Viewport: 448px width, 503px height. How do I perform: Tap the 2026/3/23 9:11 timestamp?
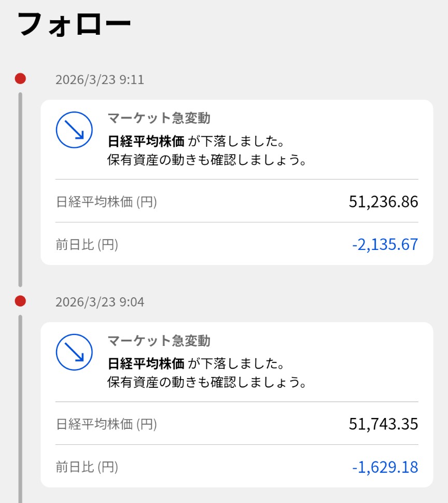click(x=100, y=80)
